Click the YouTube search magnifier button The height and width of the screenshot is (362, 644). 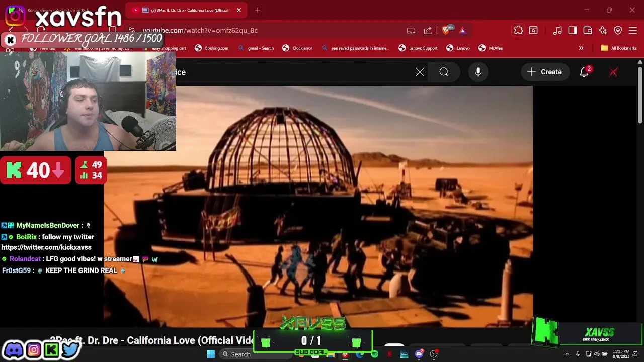[x=444, y=72]
